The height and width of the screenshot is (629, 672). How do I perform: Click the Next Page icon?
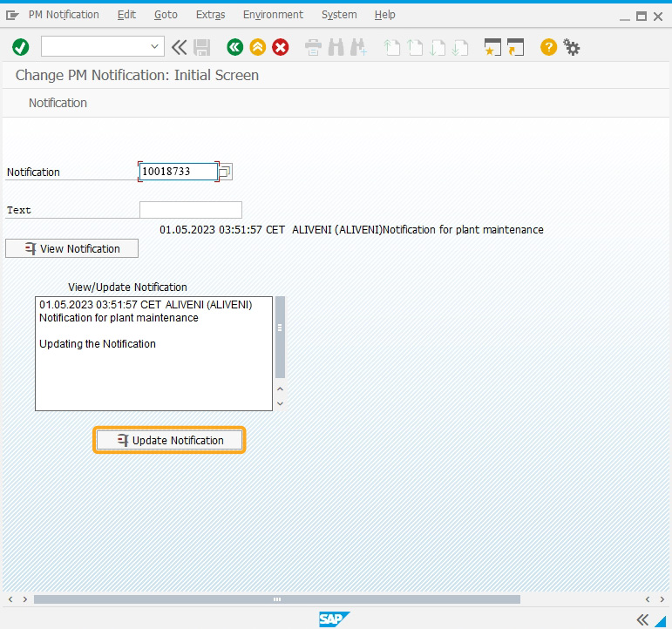[438, 47]
